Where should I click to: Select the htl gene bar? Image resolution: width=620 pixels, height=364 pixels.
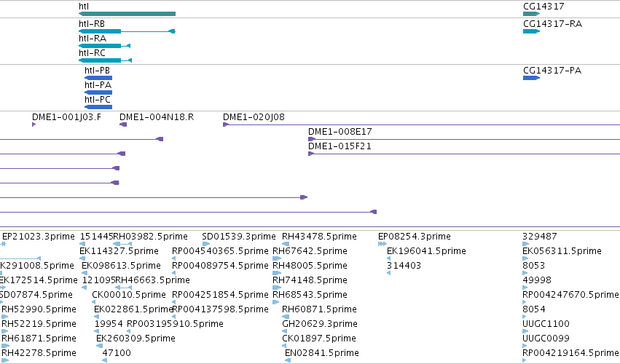point(127,14)
